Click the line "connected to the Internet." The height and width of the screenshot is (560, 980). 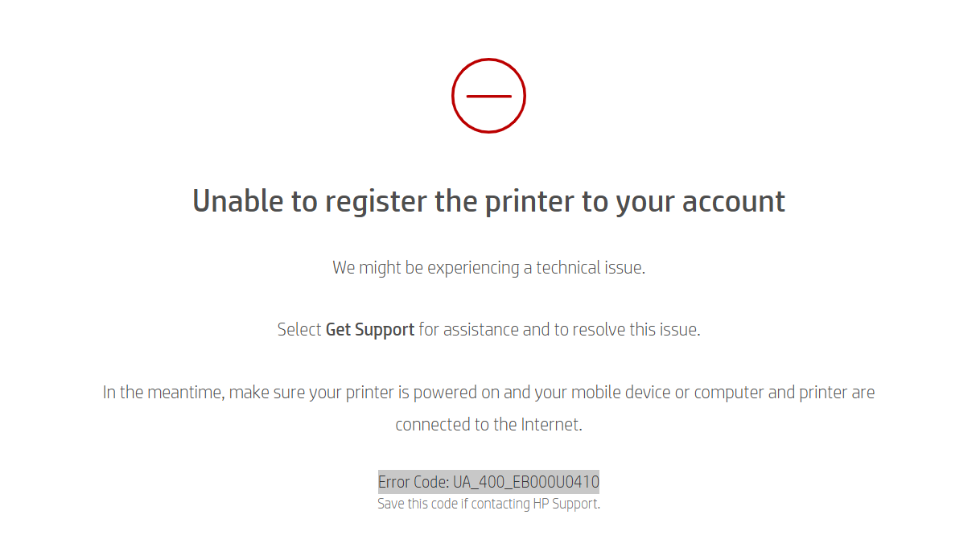(x=488, y=425)
